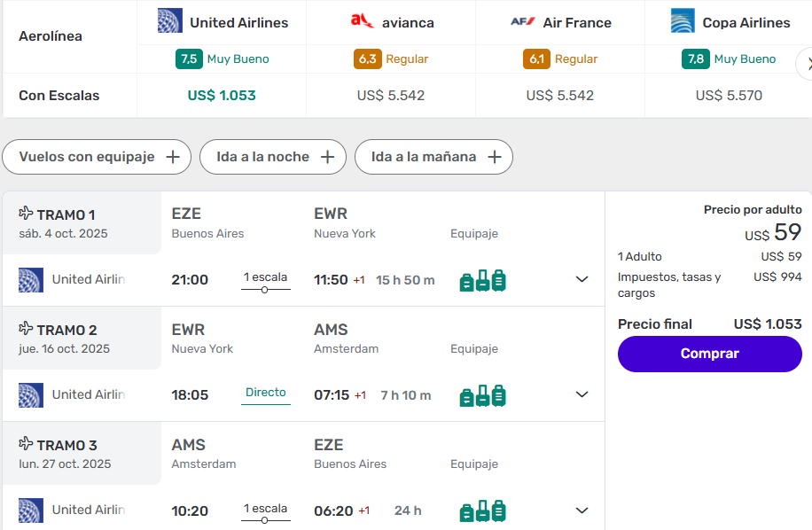
Task: Select Copa Airlines US$ 5.570 price
Action: click(729, 95)
